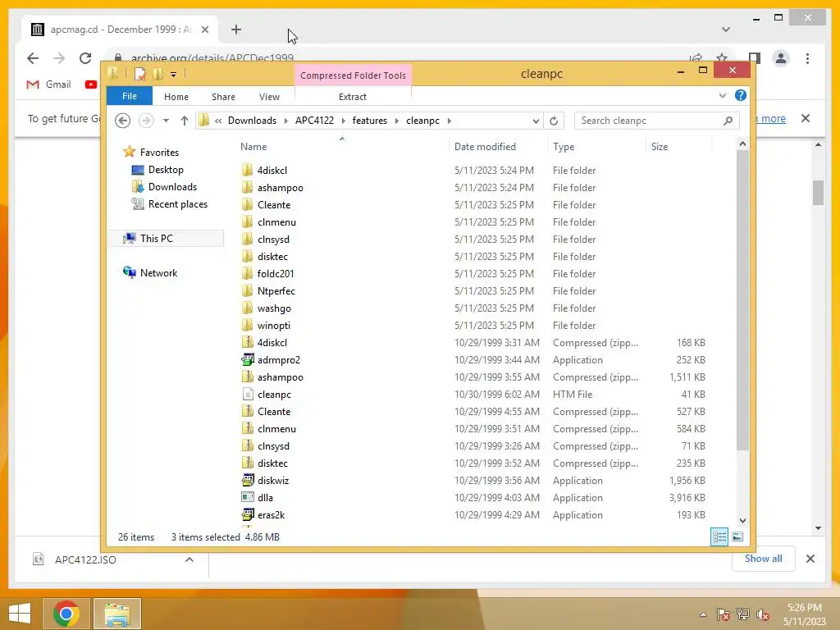840x630 pixels.
Task: Open Windows Start button
Action: point(20,614)
